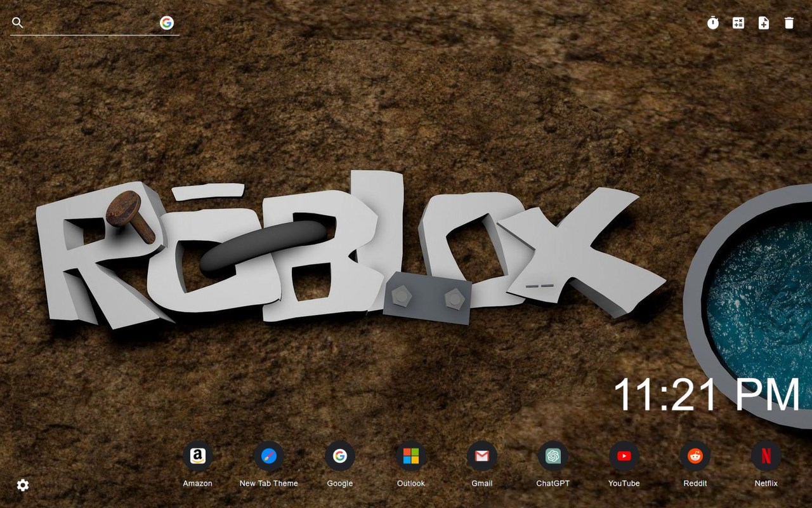Screen dimensions: 812x508
Task: Open the calculator tool icon
Action: (738, 23)
